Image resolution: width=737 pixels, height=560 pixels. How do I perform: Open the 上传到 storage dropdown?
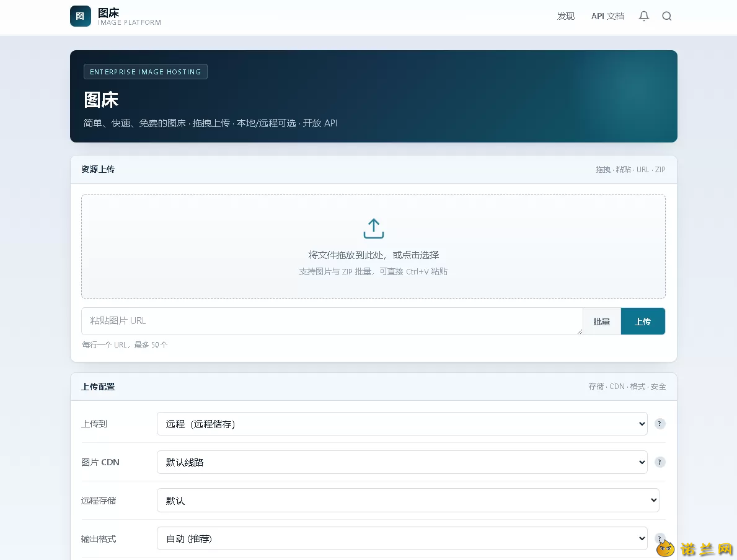pos(402,424)
